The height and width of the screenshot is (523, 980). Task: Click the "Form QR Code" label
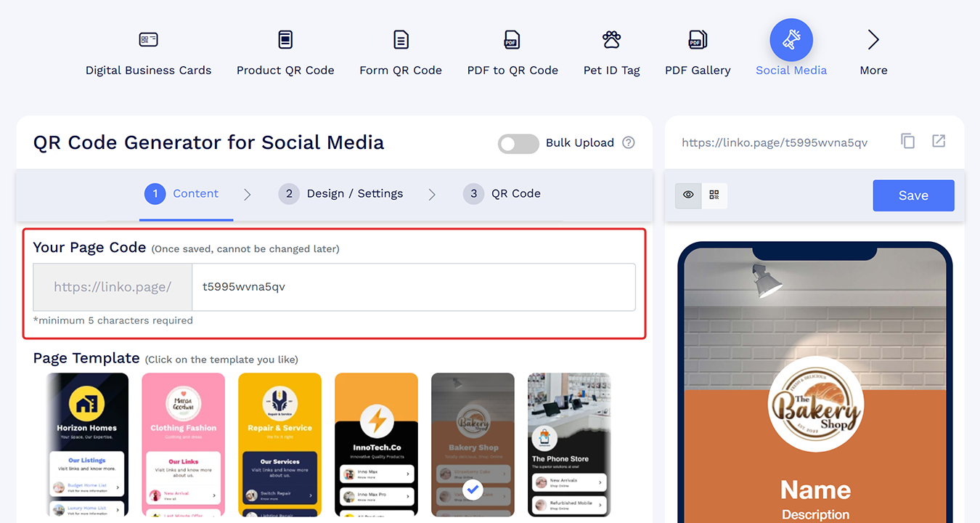coord(401,70)
